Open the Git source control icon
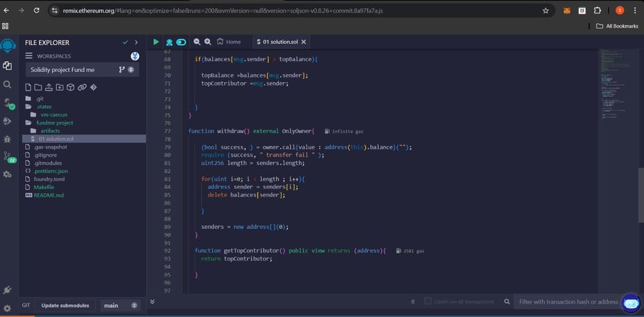This screenshot has width=644, height=317. pos(8,157)
